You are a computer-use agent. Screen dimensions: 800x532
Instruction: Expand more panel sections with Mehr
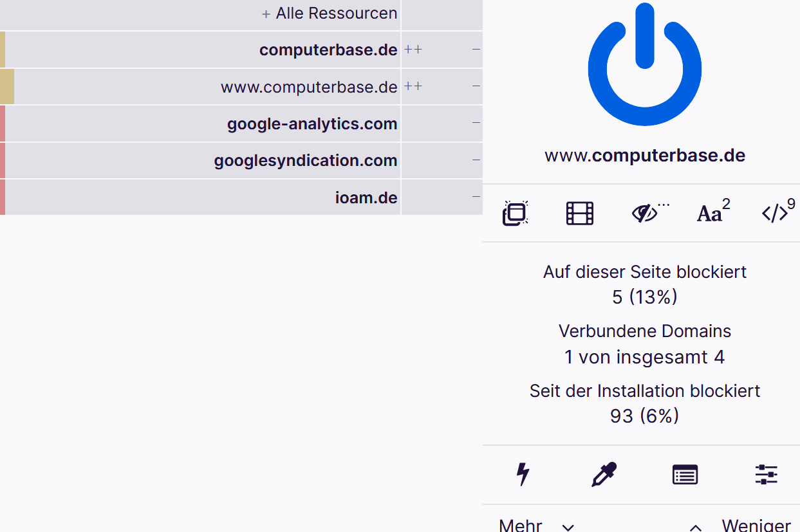coord(537,525)
